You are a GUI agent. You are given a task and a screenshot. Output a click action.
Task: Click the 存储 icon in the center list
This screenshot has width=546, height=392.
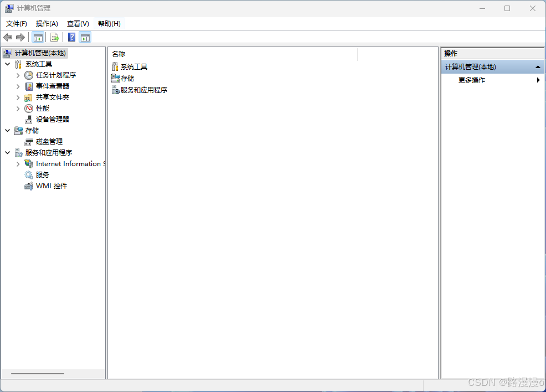[115, 78]
